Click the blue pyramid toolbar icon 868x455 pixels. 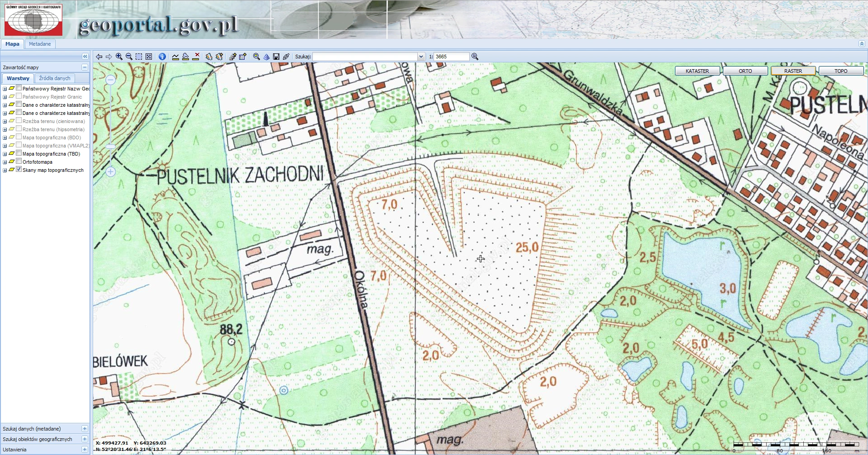[x=266, y=57]
